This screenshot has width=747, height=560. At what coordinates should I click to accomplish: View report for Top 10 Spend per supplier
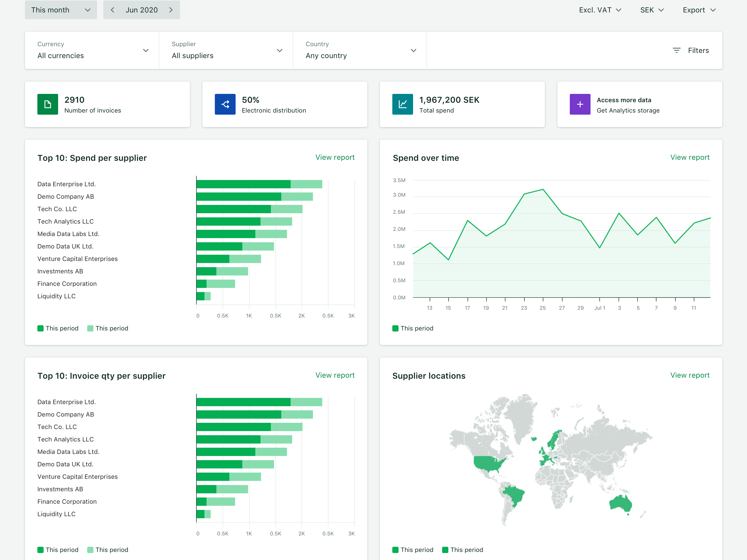click(335, 157)
